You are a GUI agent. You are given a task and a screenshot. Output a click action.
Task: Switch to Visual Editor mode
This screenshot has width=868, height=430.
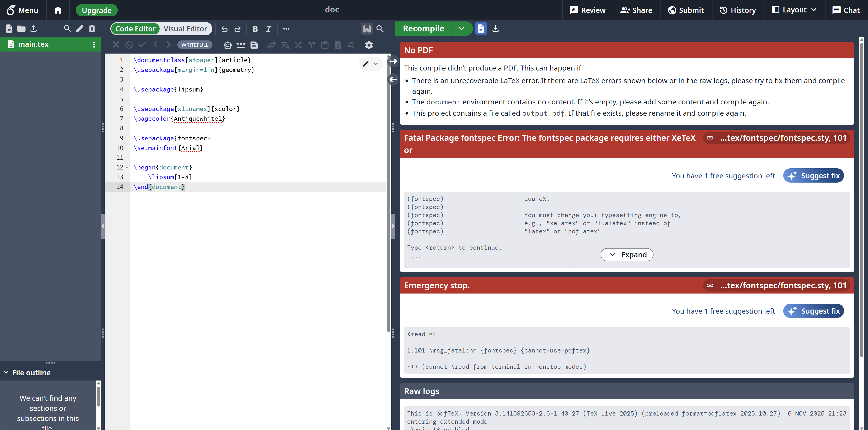click(185, 29)
